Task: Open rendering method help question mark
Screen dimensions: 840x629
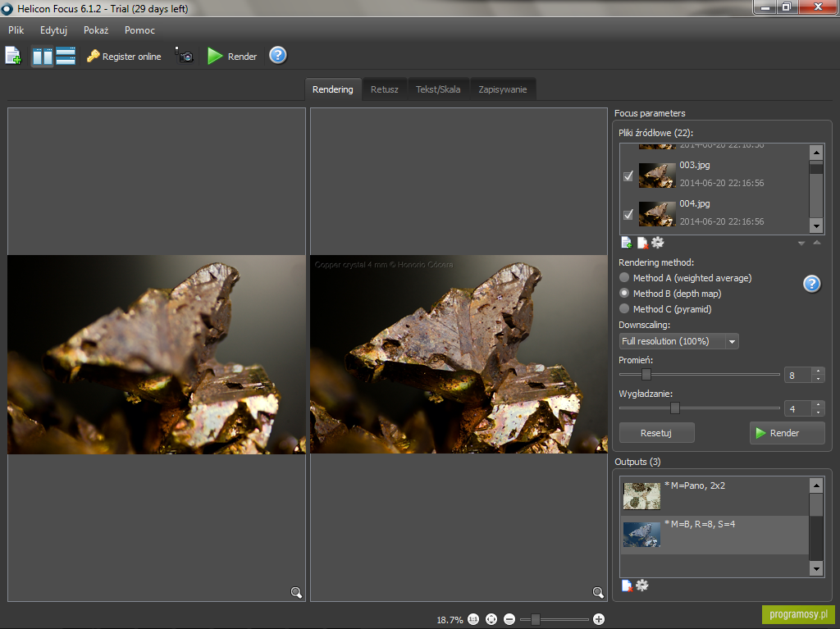Action: (811, 284)
